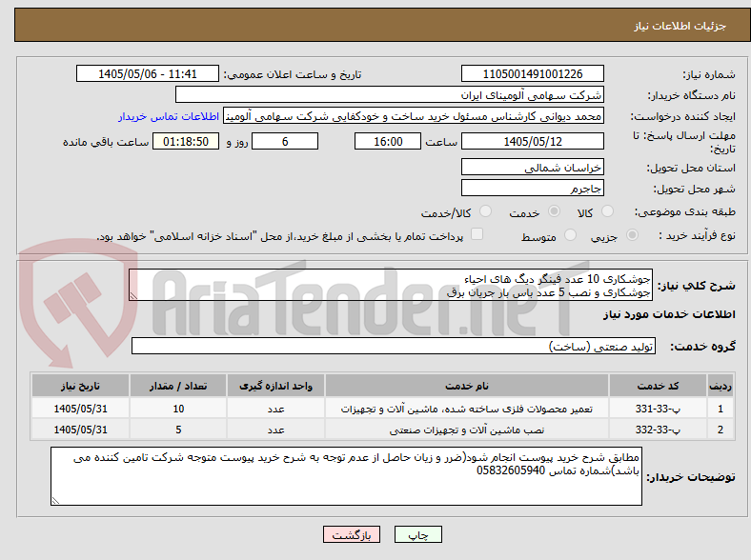Click the تاریخ نیاز column header
751x560 pixels.
(80, 386)
